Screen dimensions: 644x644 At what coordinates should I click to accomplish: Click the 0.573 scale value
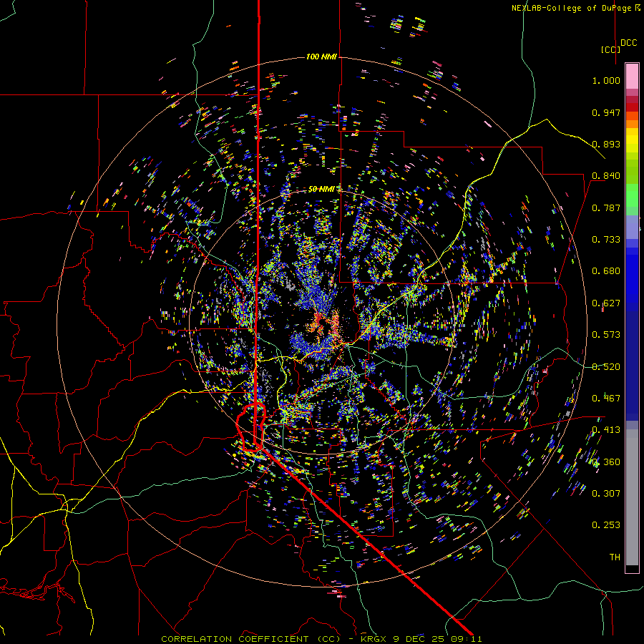coord(606,335)
